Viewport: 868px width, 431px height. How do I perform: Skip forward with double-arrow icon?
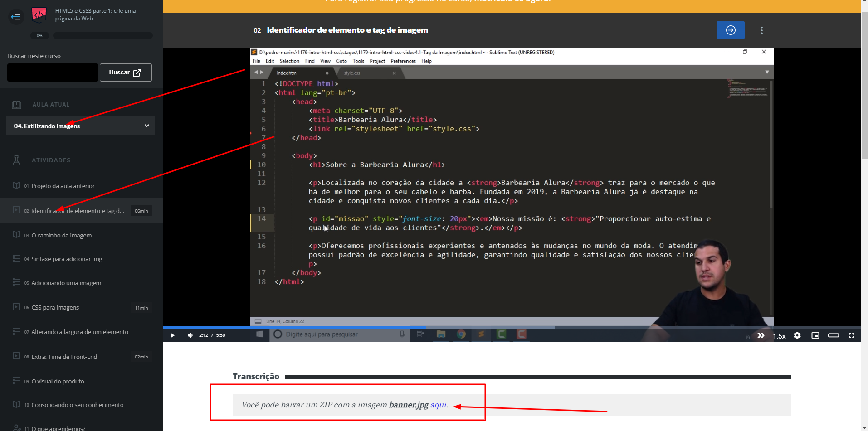761,335
